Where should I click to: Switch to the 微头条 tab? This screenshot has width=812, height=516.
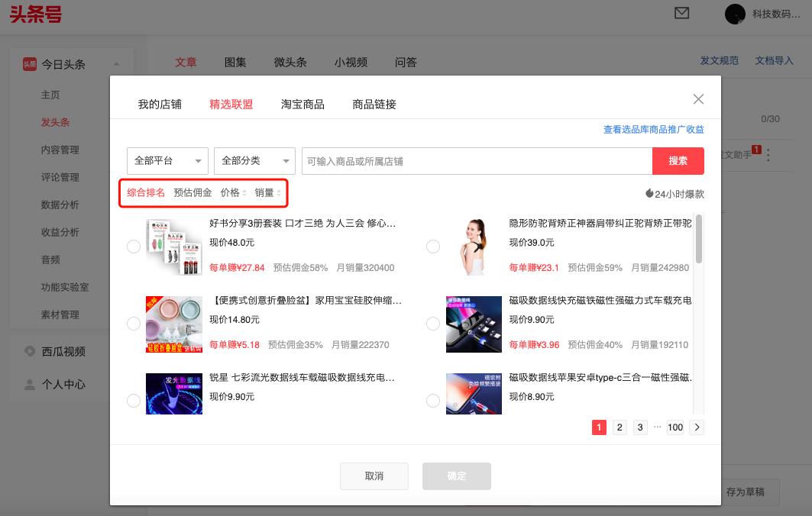(x=290, y=62)
